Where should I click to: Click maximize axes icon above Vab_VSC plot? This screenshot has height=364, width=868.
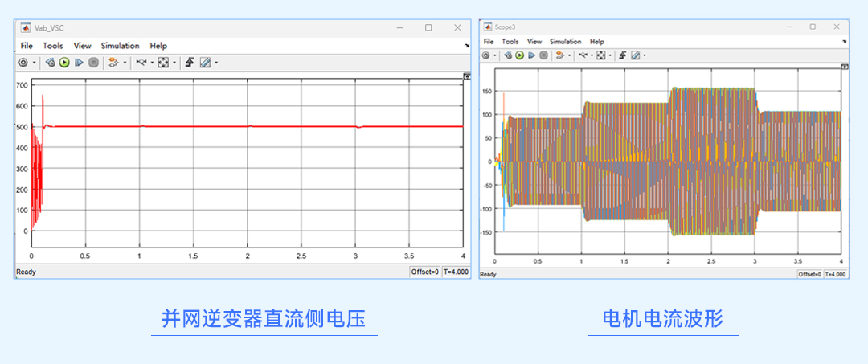(x=467, y=77)
